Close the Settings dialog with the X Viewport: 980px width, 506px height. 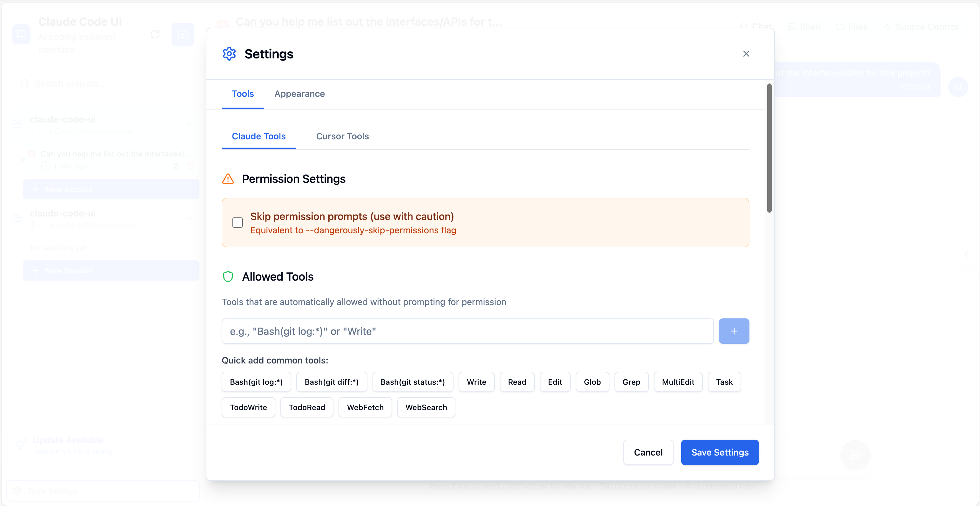click(746, 54)
